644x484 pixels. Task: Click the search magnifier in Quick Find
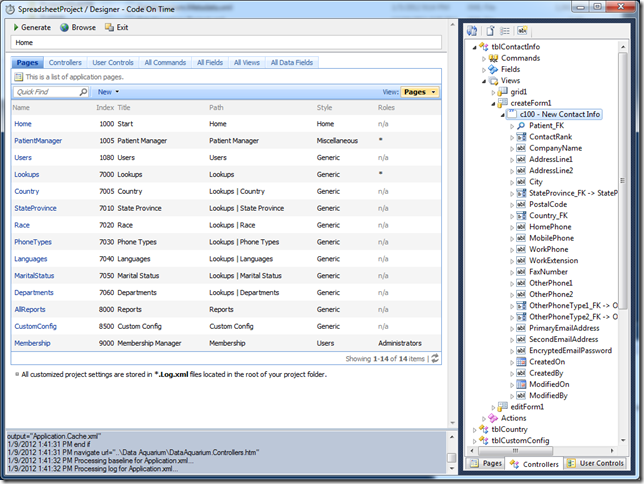pyautogui.click(x=85, y=91)
